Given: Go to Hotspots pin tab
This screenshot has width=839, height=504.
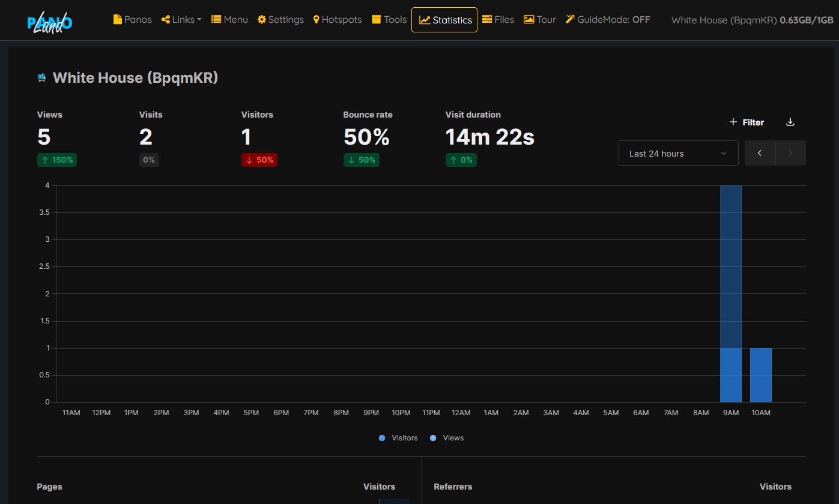Looking at the screenshot, I should [338, 19].
